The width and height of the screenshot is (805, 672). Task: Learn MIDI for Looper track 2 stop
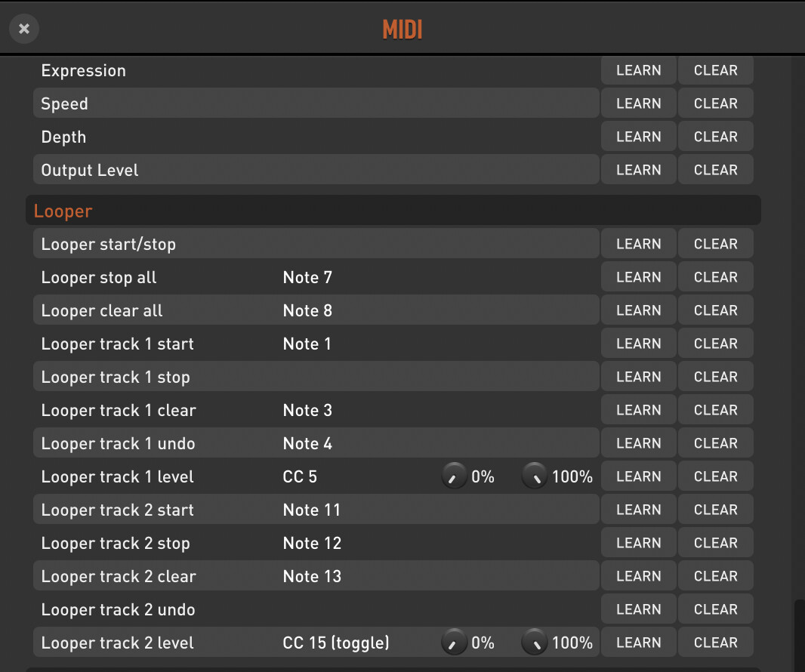coord(639,543)
